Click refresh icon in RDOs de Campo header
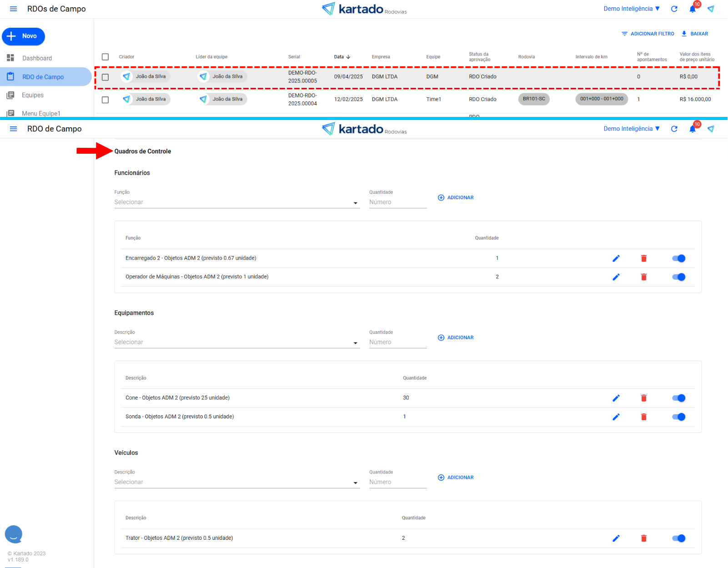 [x=674, y=9]
